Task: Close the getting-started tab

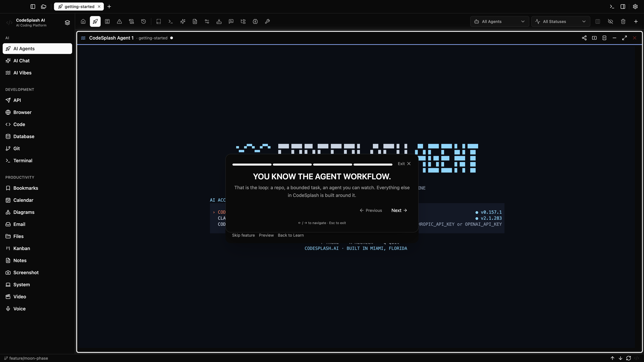Action: click(99, 7)
